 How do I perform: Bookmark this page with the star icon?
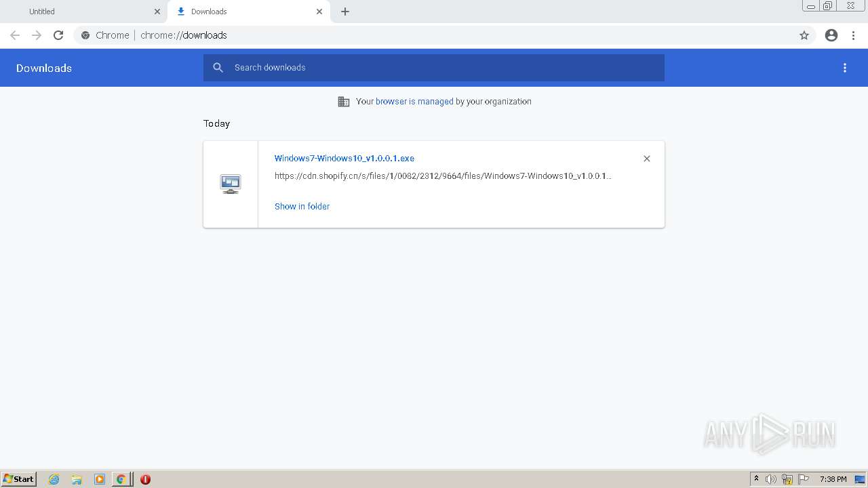[804, 35]
